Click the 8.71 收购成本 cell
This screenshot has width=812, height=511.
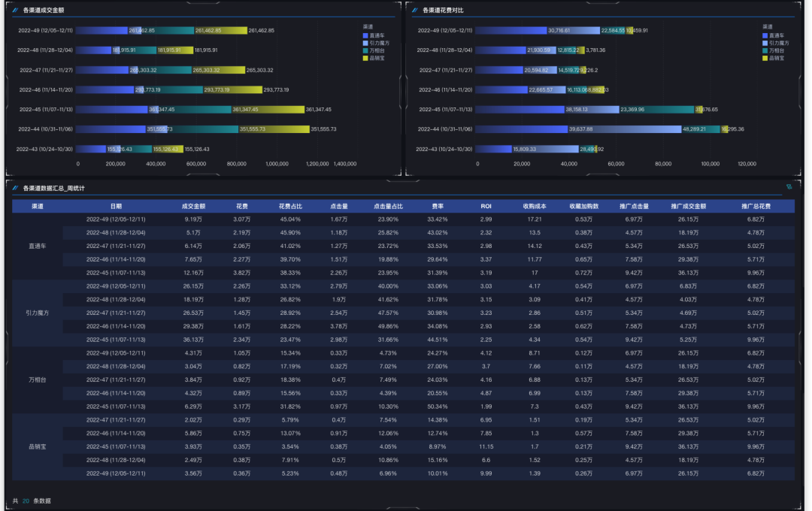click(535, 353)
